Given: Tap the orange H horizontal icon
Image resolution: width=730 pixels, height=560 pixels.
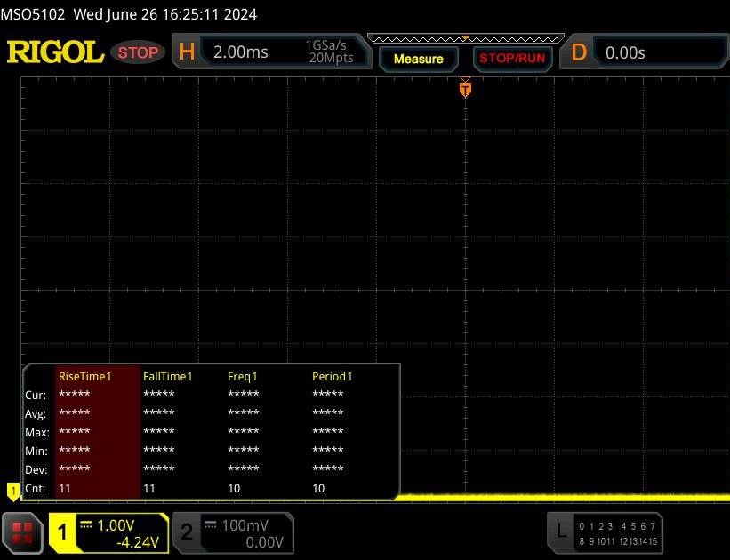Looking at the screenshot, I should (x=187, y=52).
